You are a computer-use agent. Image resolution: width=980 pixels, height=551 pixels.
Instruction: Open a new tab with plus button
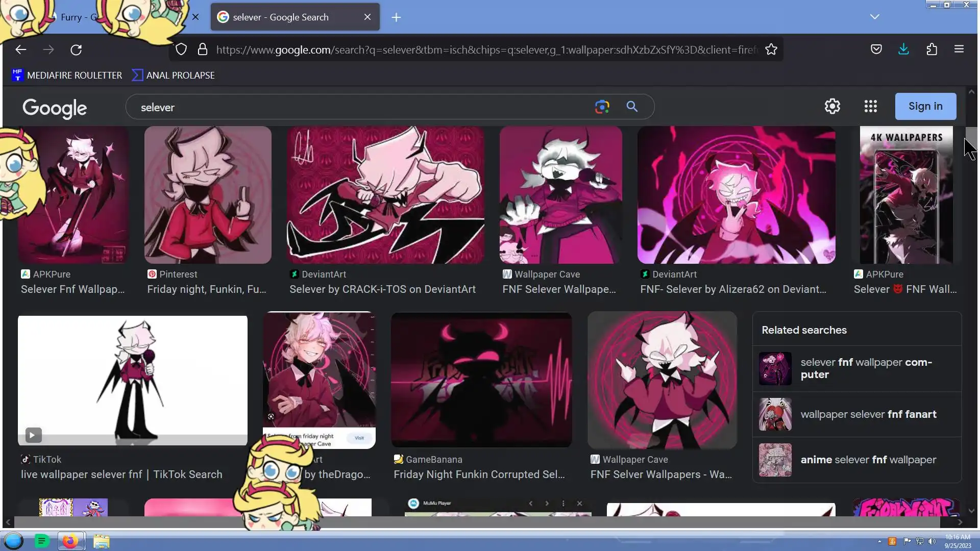[396, 17]
